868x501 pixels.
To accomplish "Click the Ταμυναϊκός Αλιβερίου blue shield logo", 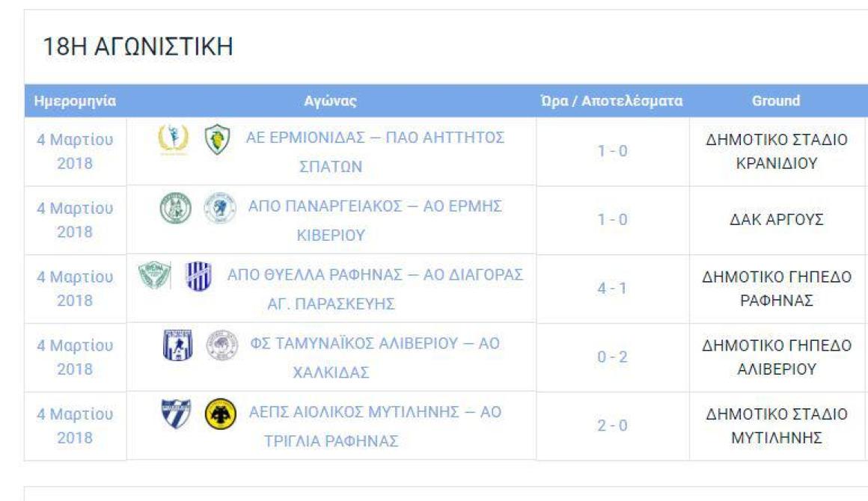I will (177, 345).
